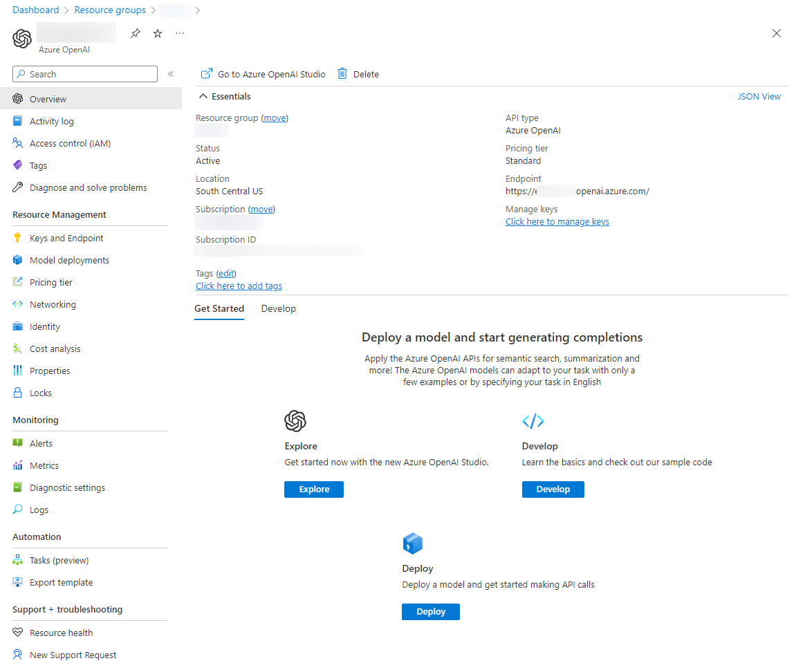
Task: Click the Locks padlock icon
Action: click(18, 392)
